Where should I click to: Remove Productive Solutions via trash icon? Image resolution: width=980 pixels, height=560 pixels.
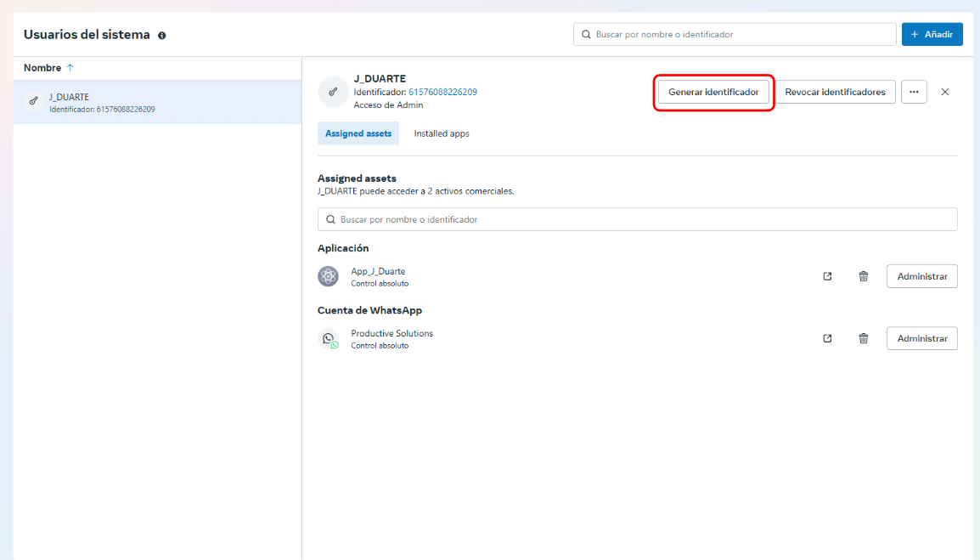click(863, 338)
